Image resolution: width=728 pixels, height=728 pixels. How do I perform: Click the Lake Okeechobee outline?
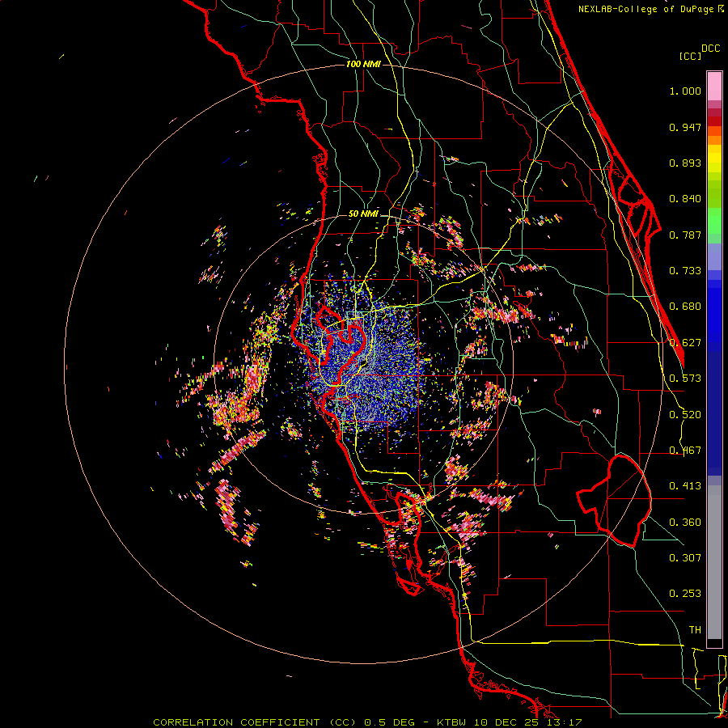coord(614,501)
